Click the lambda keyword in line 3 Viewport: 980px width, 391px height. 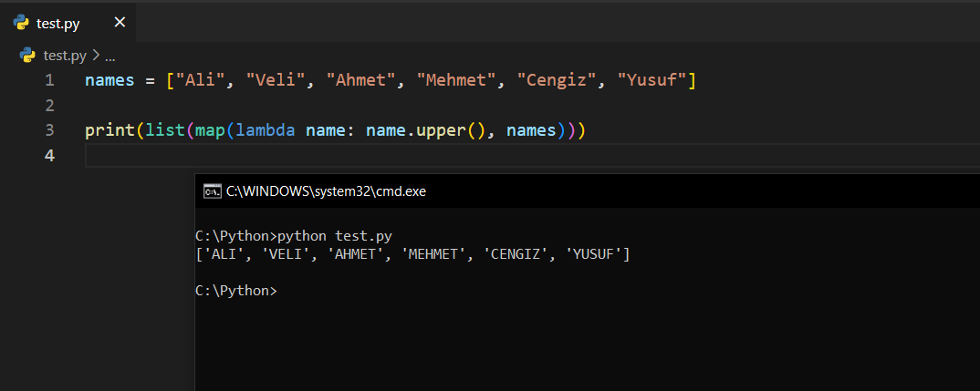(x=265, y=130)
